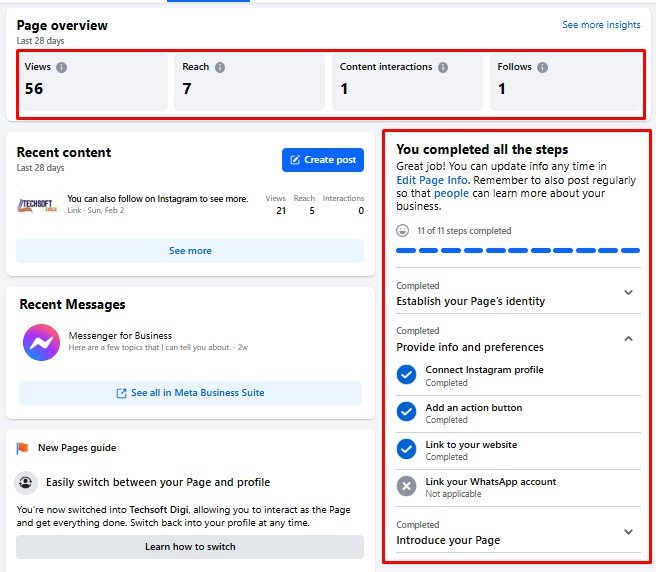Click the New Pages guide flag icon
656x572 pixels.
[x=23, y=449]
